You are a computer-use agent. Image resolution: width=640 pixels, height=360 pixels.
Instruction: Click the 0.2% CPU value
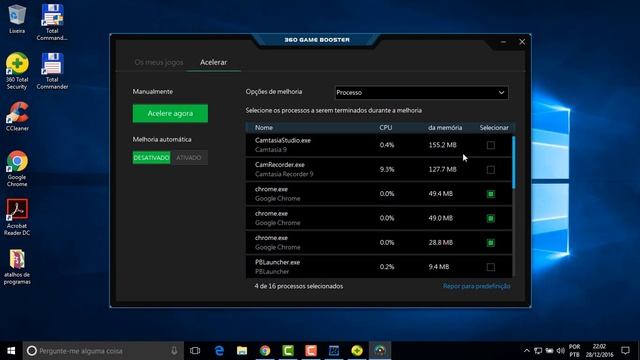387,267
